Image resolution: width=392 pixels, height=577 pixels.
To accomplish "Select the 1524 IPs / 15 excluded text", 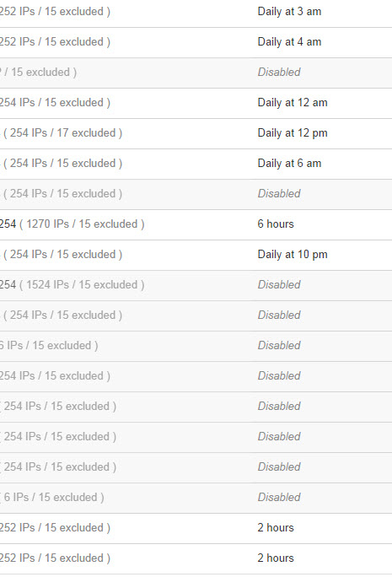I will click(x=82, y=285).
